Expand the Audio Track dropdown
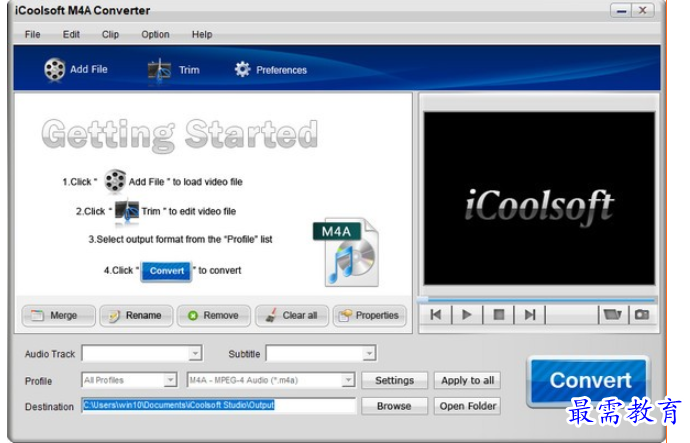The width and height of the screenshot is (690, 443). 195,353
